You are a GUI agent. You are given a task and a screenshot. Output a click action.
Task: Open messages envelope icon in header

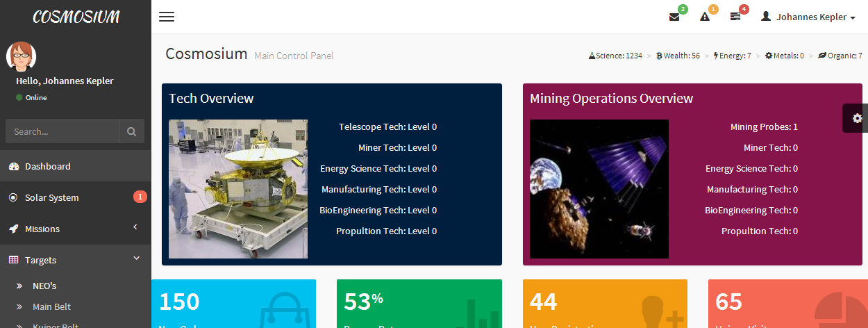(674, 17)
